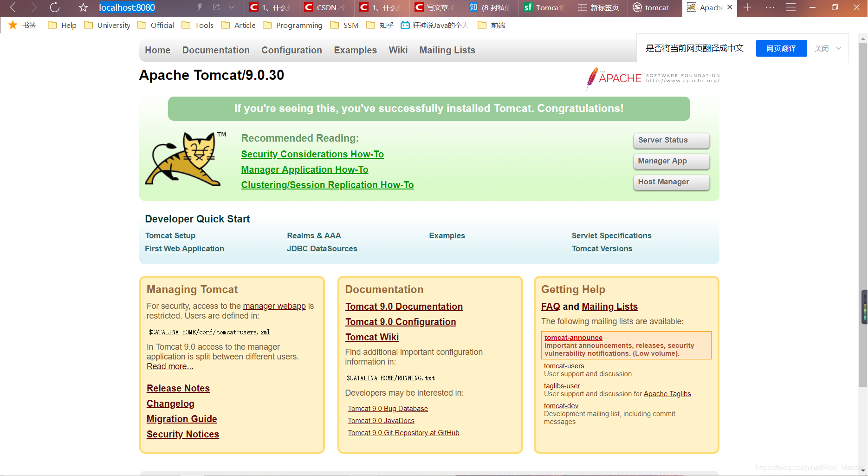
Task: Dismiss translation prompt with 关闭
Action: pyautogui.click(x=822, y=48)
